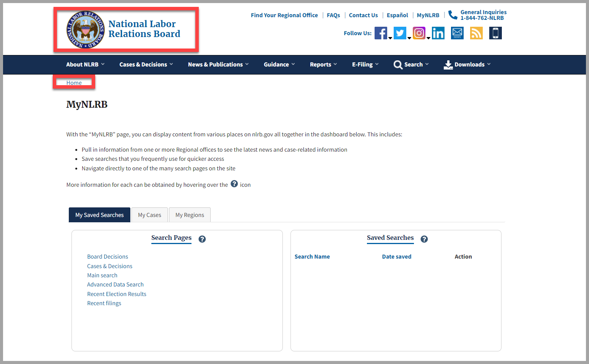This screenshot has width=589, height=364.
Task: Click the Downloads arrow icon in the navbar
Action: tap(448, 65)
